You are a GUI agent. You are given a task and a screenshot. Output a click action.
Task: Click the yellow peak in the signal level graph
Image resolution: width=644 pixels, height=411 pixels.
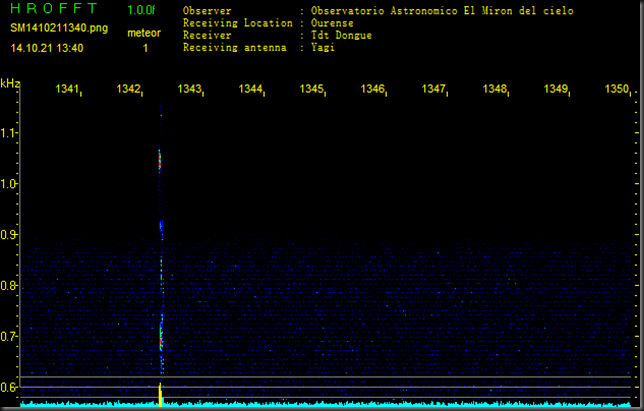(161, 395)
